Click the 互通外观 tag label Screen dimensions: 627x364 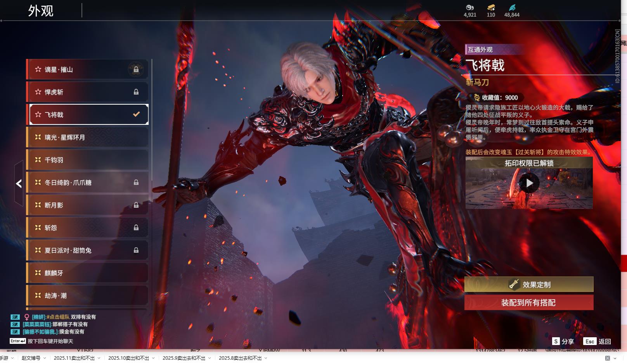point(480,50)
